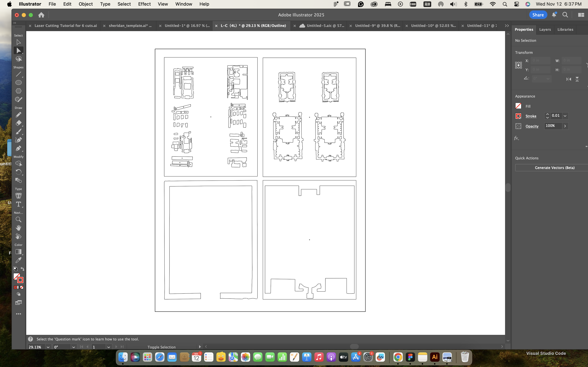Open the zoom level dropdown
The width and height of the screenshot is (588, 367).
(x=48, y=347)
